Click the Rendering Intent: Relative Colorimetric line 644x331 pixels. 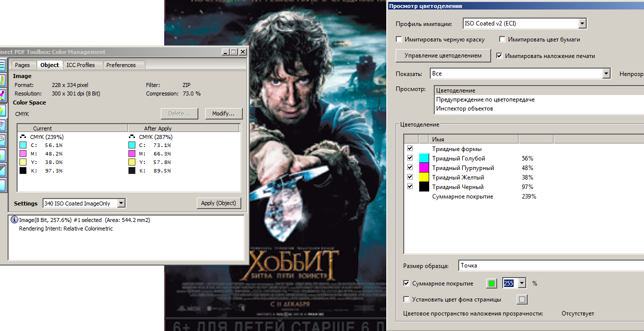pos(66,228)
